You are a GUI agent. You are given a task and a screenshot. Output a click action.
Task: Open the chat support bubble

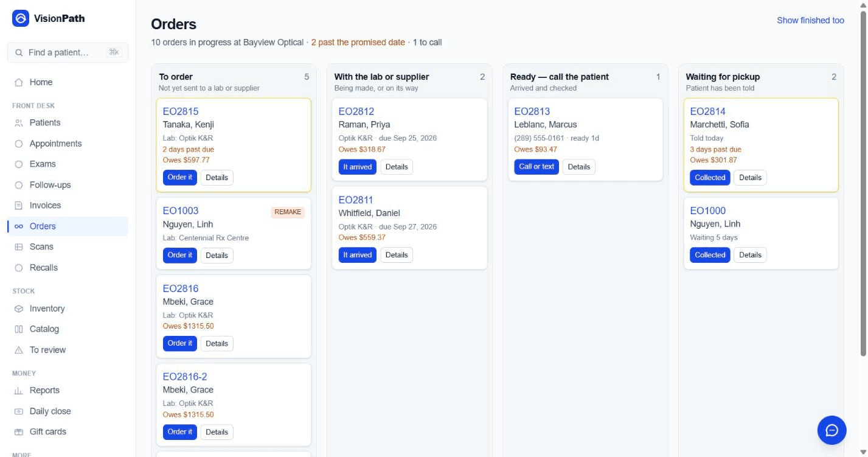point(832,430)
